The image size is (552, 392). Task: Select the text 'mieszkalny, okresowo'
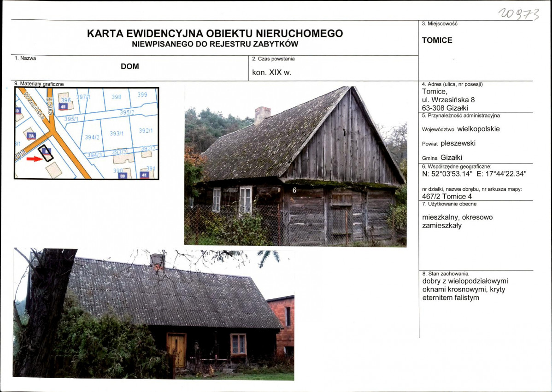[457, 217]
